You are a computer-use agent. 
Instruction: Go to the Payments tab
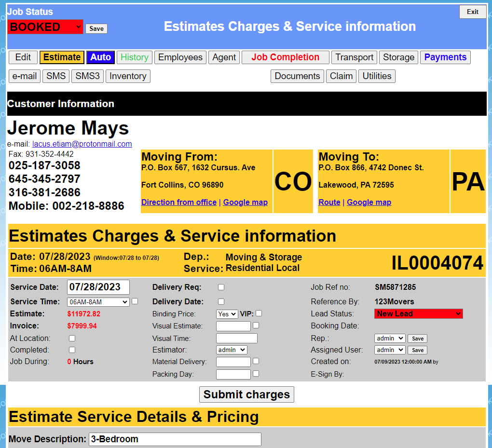(x=445, y=57)
